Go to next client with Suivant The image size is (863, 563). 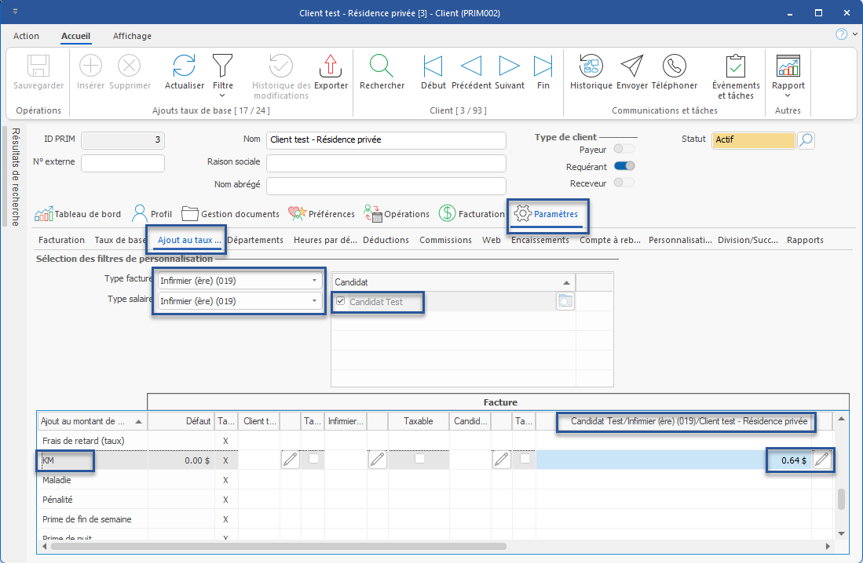point(509,66)
